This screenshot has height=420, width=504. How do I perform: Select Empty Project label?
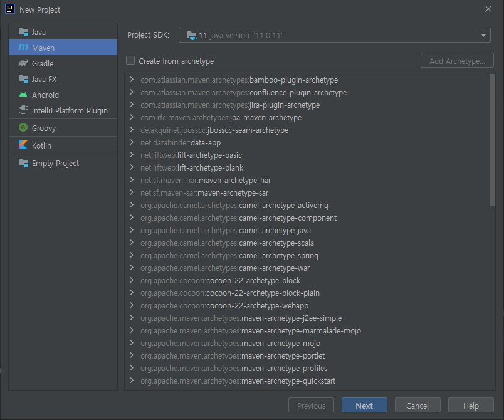point(56,163)
